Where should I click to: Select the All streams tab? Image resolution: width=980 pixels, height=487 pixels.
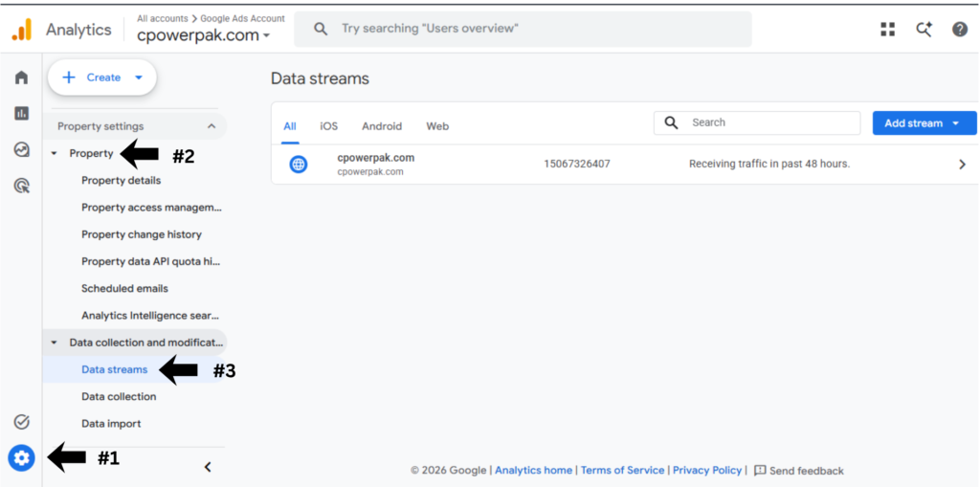click(290, 126)
